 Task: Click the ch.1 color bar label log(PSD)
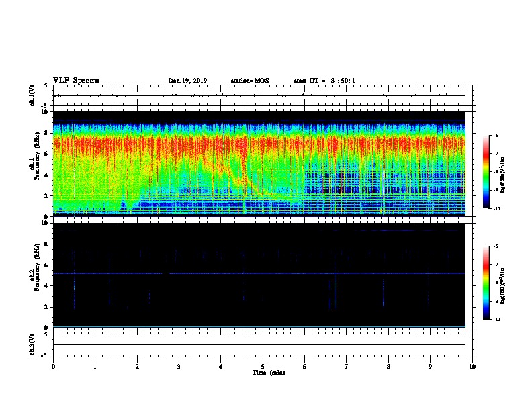click(503, 175)
